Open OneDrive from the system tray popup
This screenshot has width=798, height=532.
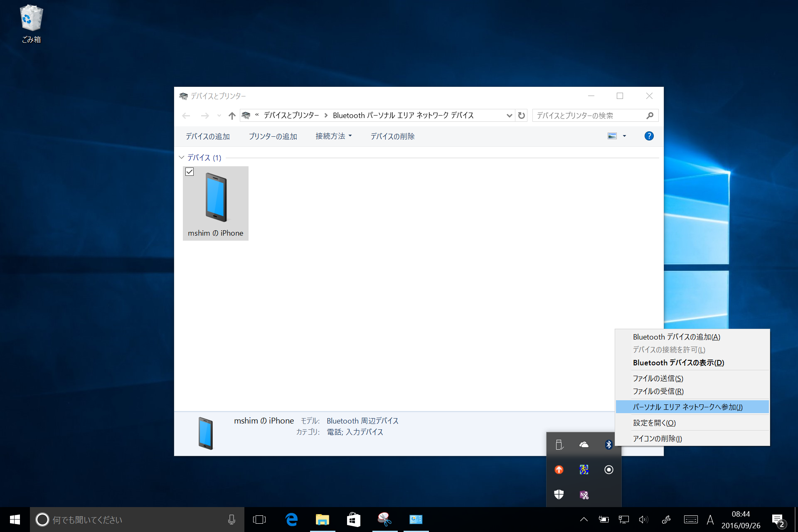click(584, 444)
